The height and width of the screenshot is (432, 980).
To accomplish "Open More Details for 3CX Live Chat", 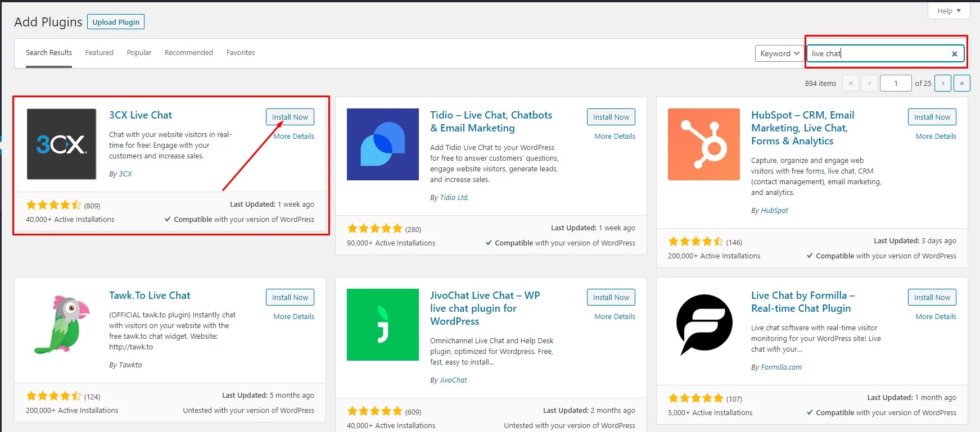I will click(x=294, y=137).
